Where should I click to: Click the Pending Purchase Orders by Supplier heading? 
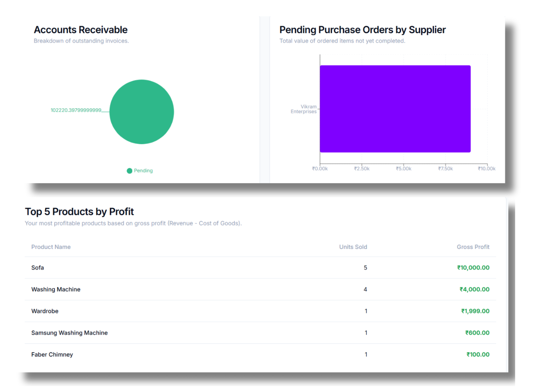point(362,29)
